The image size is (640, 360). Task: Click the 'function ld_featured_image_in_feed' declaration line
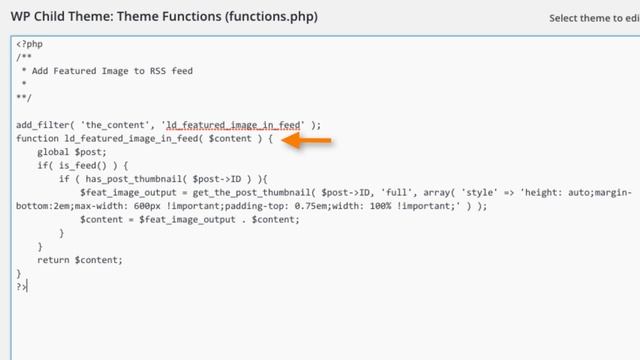[144, 139]
